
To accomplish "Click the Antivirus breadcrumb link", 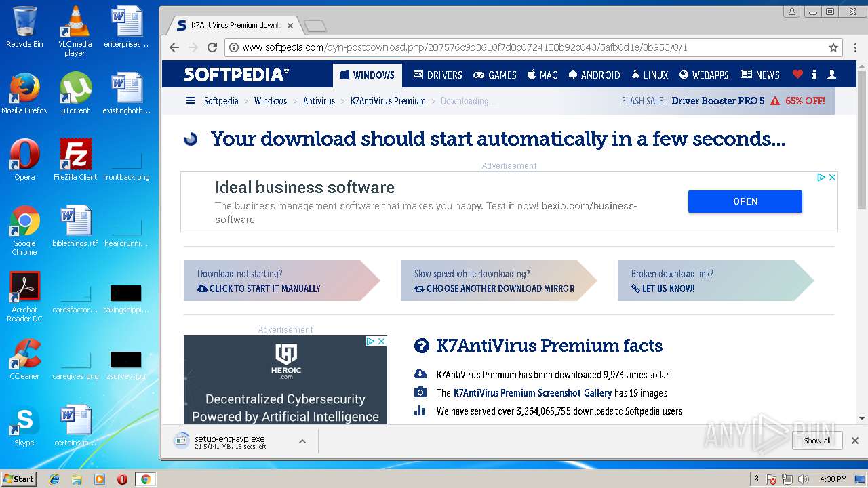I will click(319, 100).
